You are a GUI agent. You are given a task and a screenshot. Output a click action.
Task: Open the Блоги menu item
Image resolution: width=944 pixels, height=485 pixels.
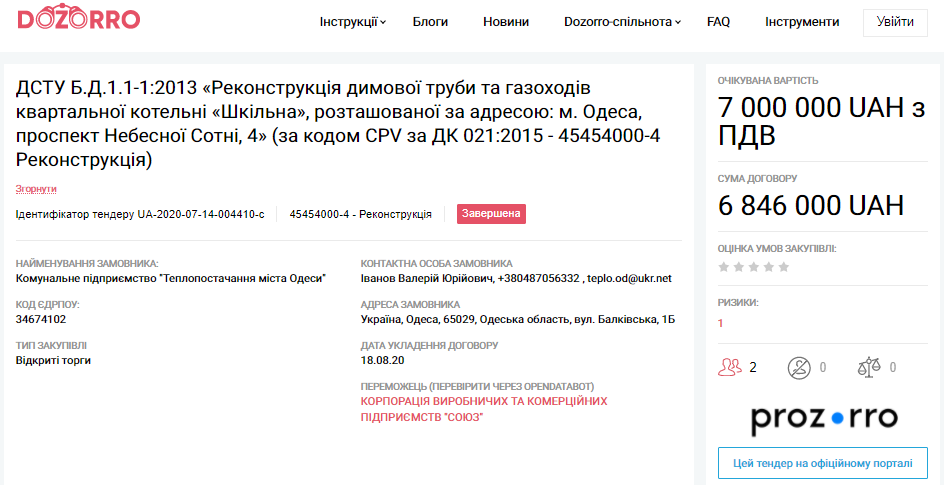(430, 22)
